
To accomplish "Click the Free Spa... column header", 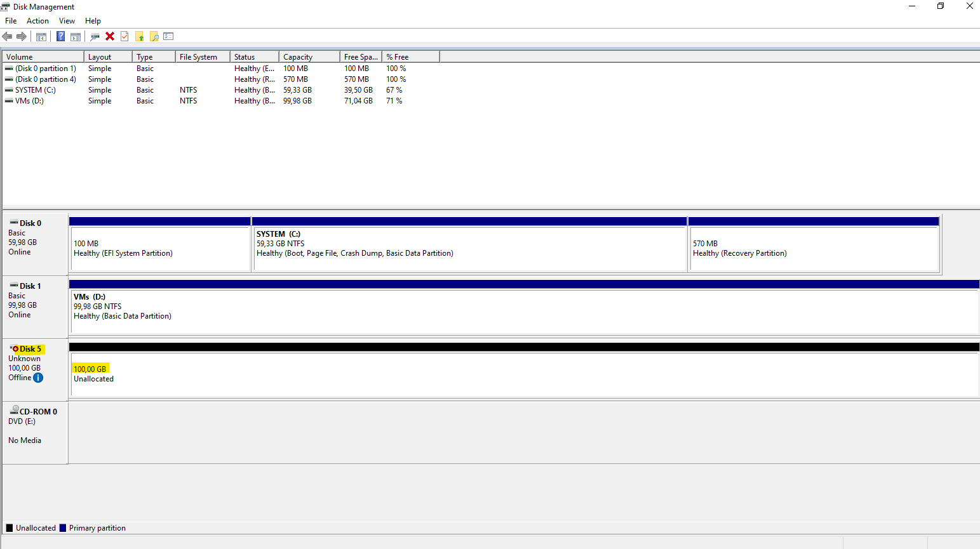I will (x=361, y=57).
